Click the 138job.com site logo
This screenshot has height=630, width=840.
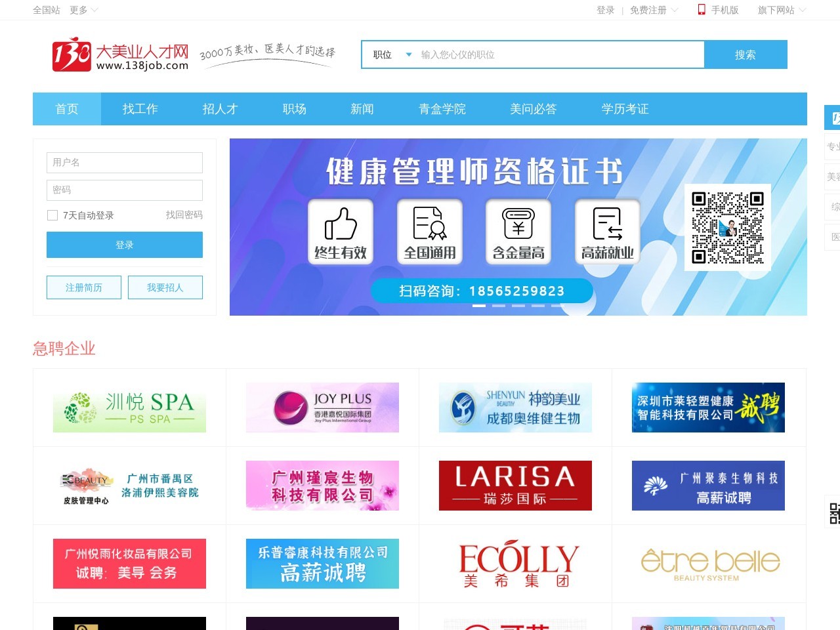pyautogui.click(x=121, y=55)
